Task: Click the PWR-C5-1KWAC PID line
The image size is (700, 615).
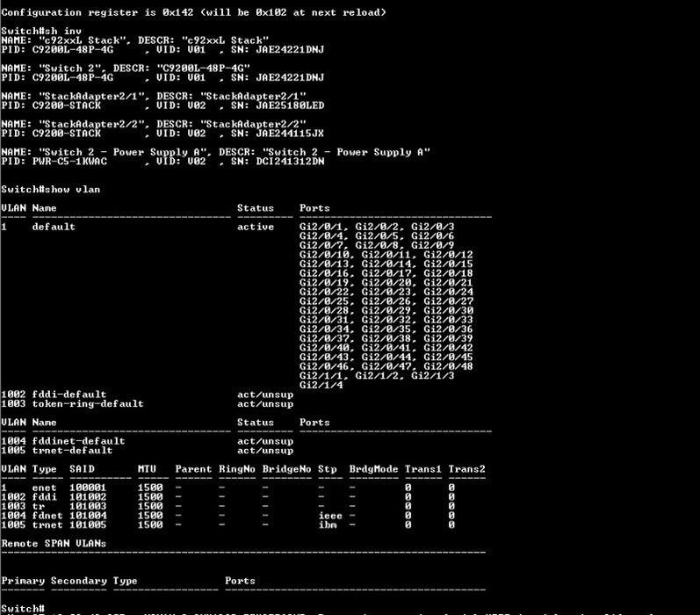Action: pos(162,162)
